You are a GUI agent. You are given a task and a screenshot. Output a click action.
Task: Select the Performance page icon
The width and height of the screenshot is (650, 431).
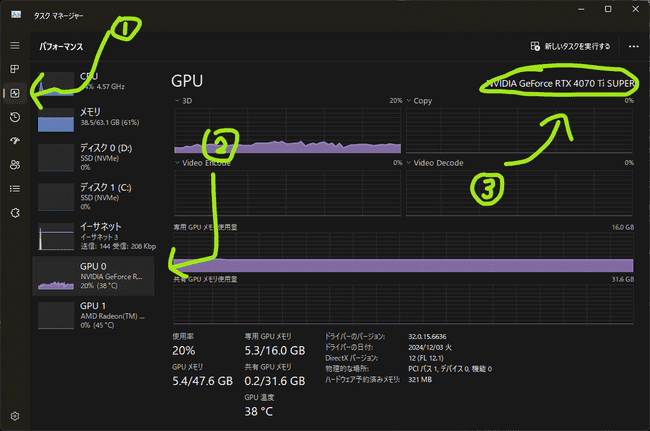click(15, 93)
